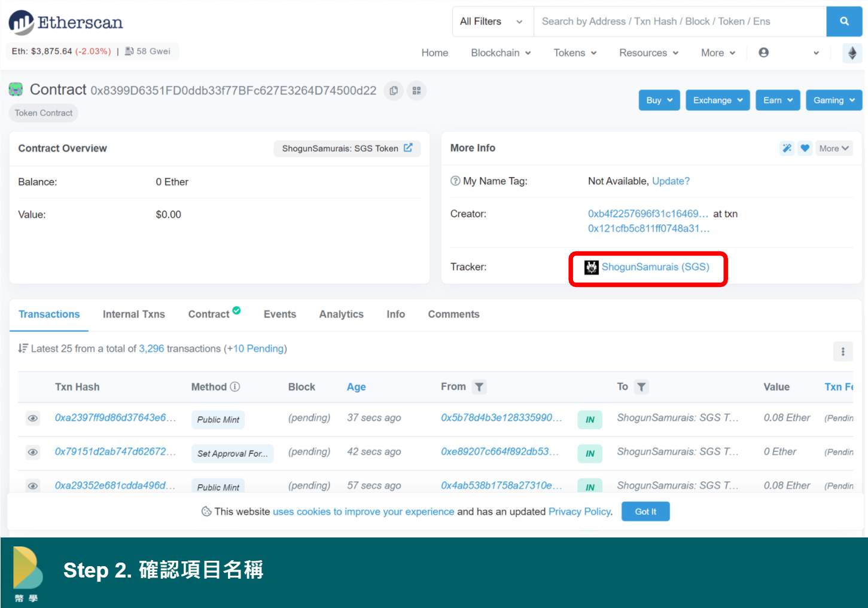The height and width of the screenshot is (608, 868).
Task: Click the ShogunSamurais tracker token icon
Action: [592, 267]
